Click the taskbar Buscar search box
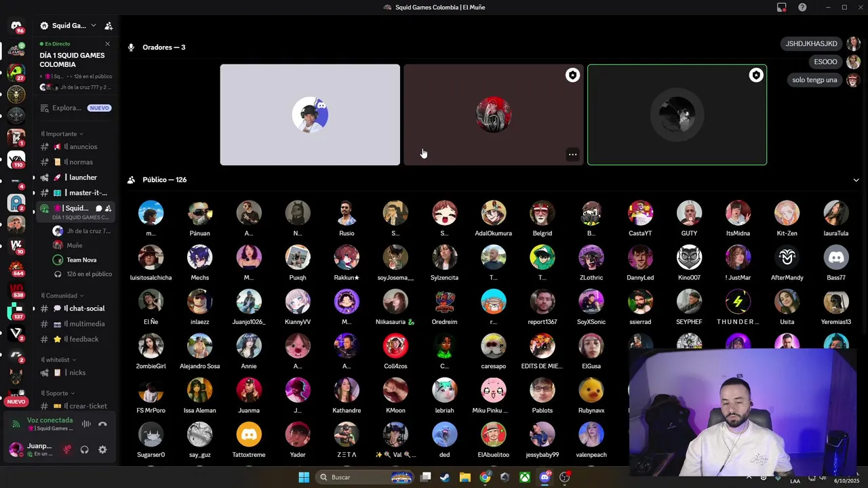Image resolution: width=868 pixels, height=488 pixels. tap(366, 477)
